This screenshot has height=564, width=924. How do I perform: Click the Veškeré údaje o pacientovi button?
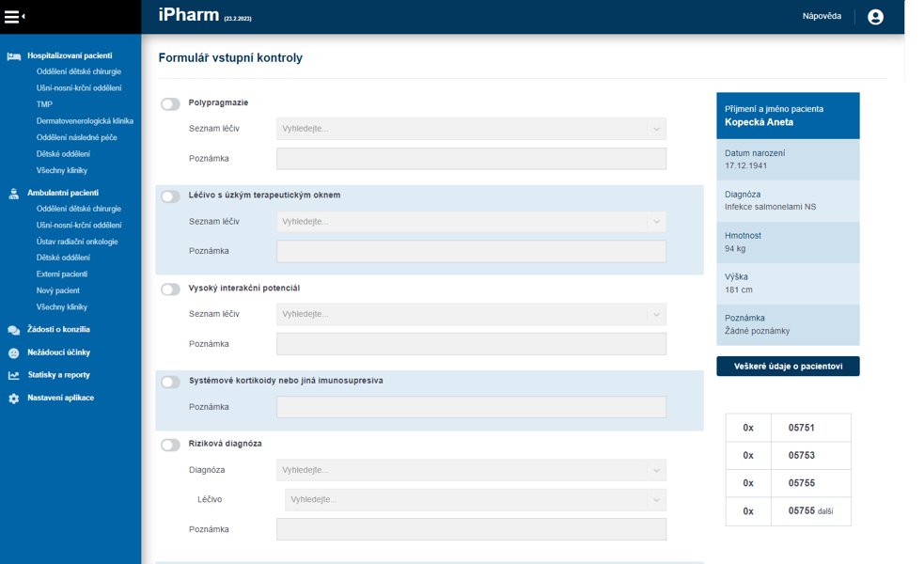point(788,367)
